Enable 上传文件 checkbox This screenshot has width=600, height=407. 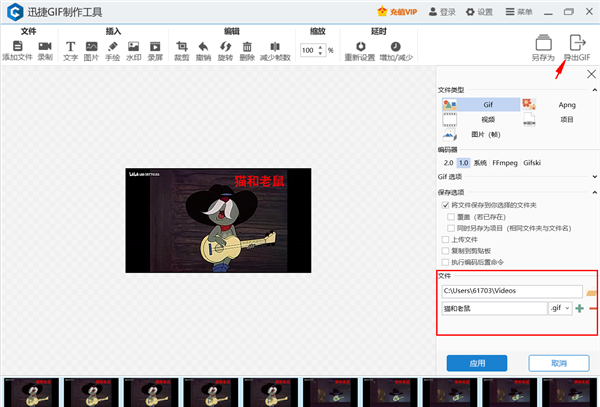(445, 239)
